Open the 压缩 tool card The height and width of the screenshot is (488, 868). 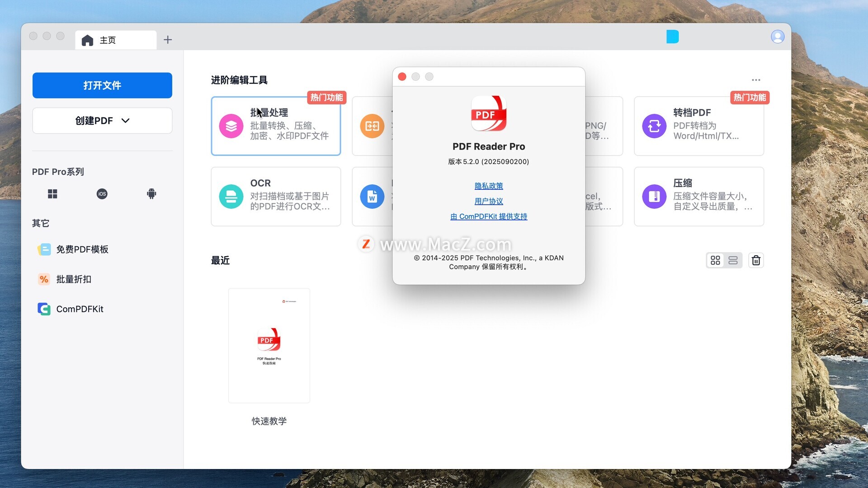pyautogui.click(x=699, y=197)
